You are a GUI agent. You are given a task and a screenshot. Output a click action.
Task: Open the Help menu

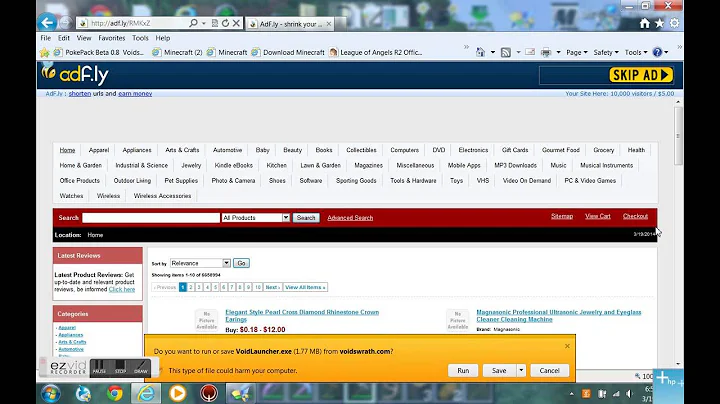pyautogui.click(x=163, y=38)
